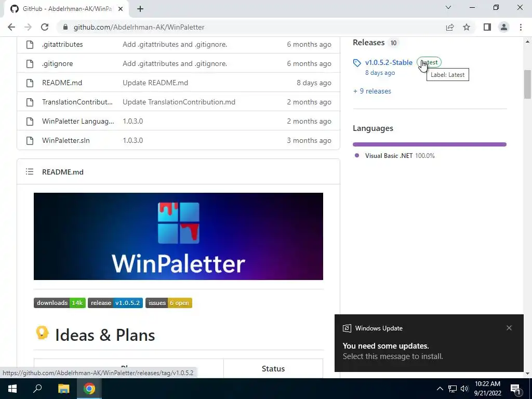The height and width of the screenshot is (399, 532).
Task: Click '8 days ago' timestamp for README.md row
Action: pyautogui.click(x=314, y=83)
